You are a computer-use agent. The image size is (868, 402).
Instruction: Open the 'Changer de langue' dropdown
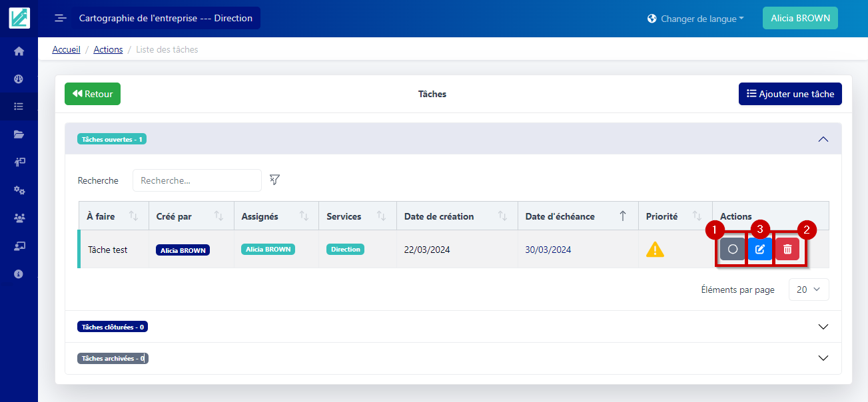tap(695, 19)
